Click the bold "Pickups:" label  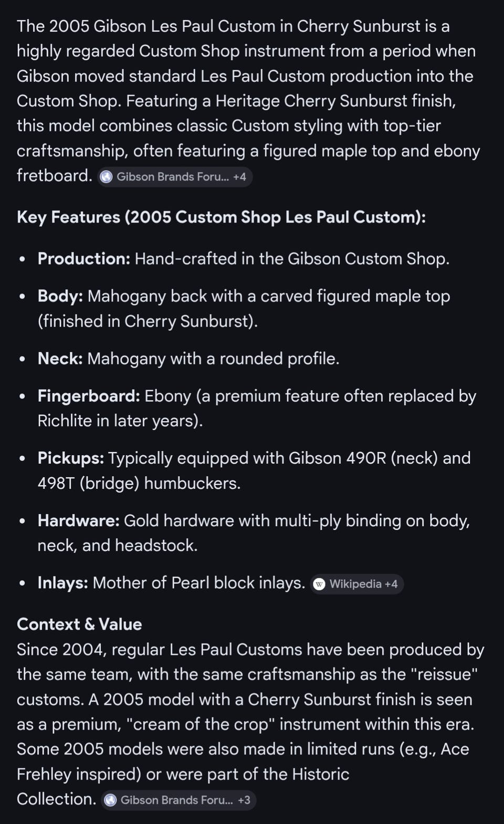point(71,458)
